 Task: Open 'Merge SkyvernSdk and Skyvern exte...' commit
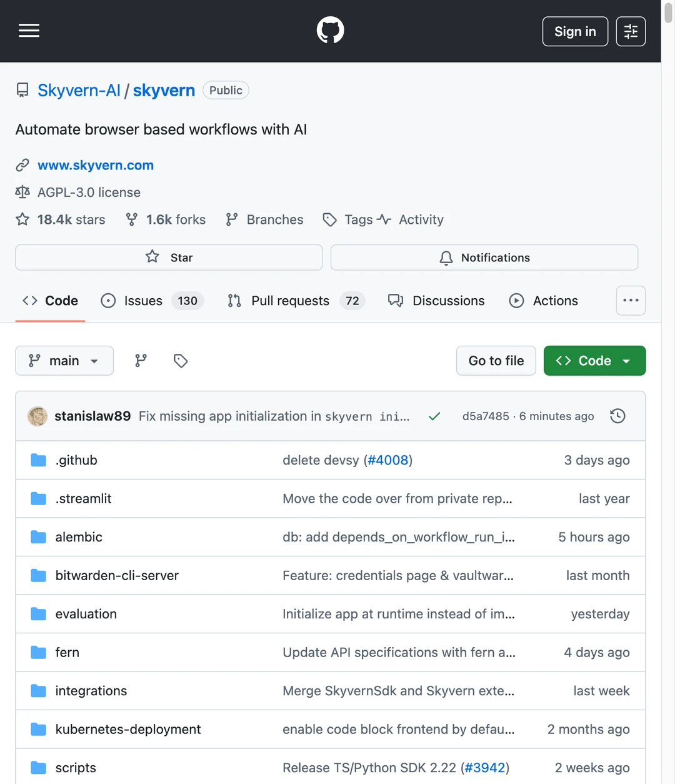coord(398,691)
